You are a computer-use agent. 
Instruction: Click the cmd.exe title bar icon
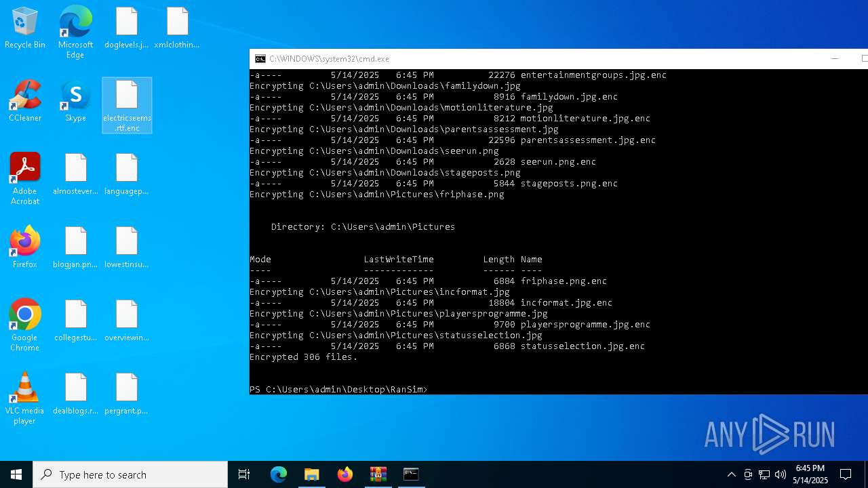click(260, 59)
